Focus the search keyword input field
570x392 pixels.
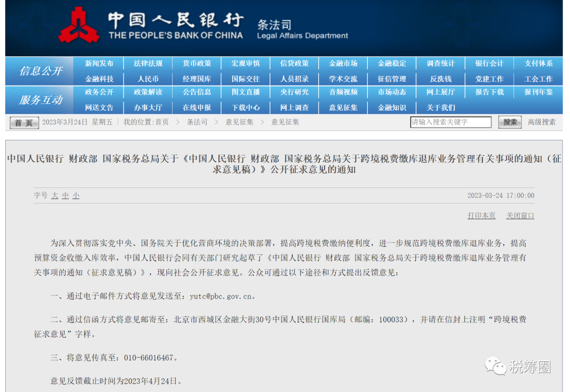coord(451,122)
